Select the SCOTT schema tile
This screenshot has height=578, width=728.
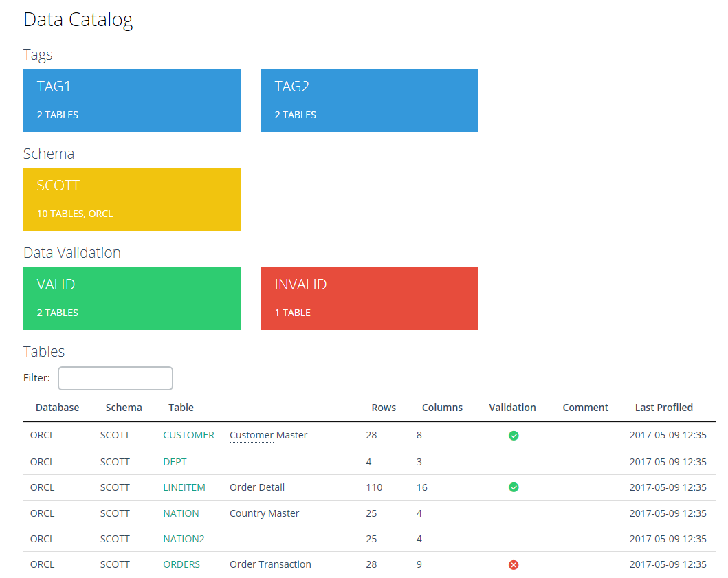[132, 199]
